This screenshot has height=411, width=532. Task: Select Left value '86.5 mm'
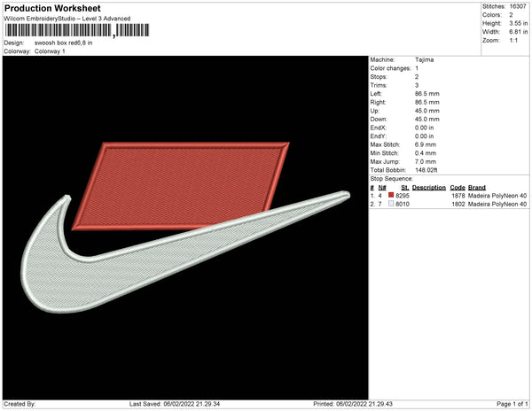[427, 94]
